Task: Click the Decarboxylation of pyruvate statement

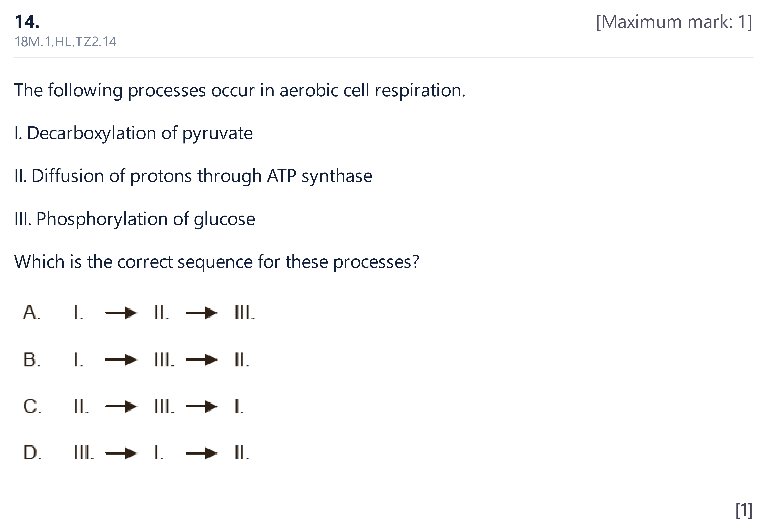Action: (x=133, y=133)
